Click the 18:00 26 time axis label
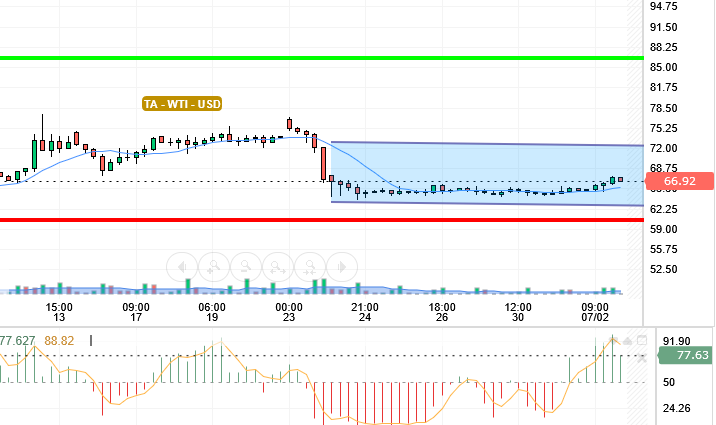 pos(442,312)
